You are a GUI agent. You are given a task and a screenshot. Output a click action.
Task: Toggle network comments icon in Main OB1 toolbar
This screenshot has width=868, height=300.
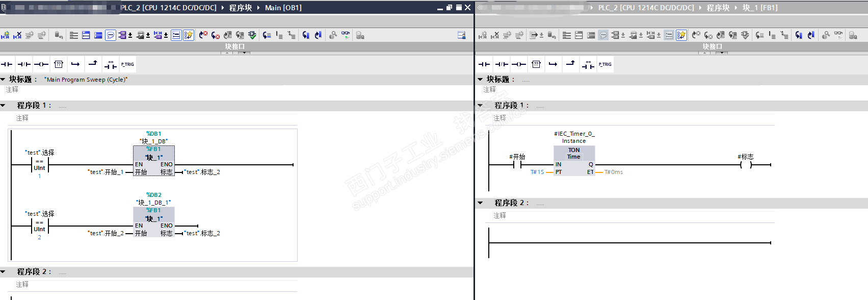pos(176,35)
